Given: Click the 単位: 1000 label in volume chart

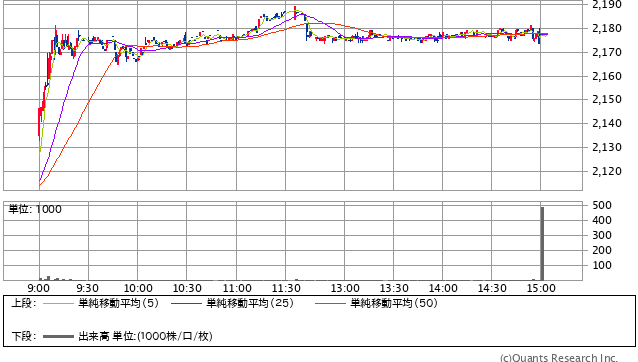Looking at the screenshot, I should 35,209.
